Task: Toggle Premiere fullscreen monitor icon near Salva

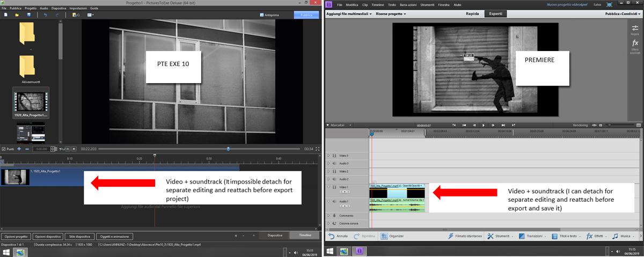Action: pos(609,4)
